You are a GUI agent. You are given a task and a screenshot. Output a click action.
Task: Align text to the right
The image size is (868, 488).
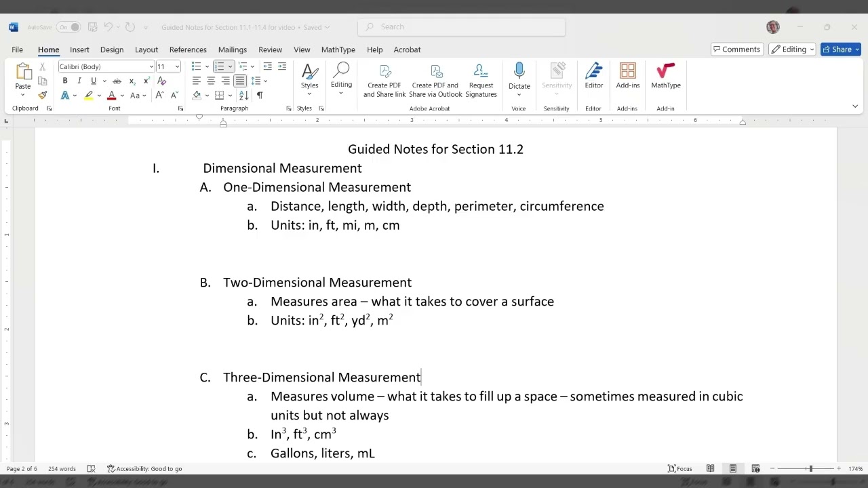225,81
